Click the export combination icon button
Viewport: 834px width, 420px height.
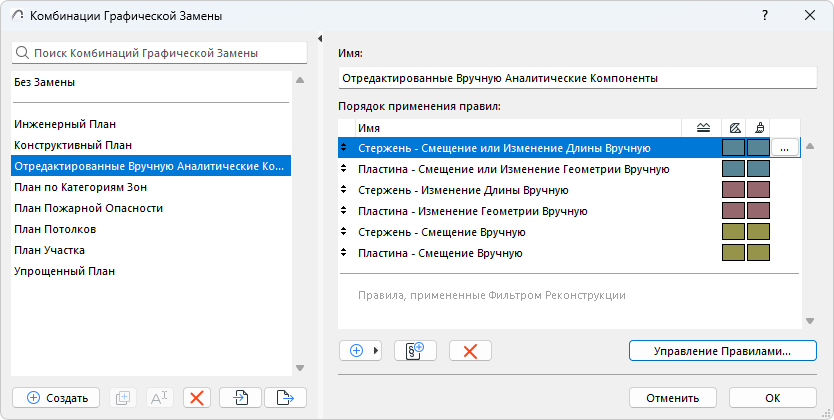285,397
